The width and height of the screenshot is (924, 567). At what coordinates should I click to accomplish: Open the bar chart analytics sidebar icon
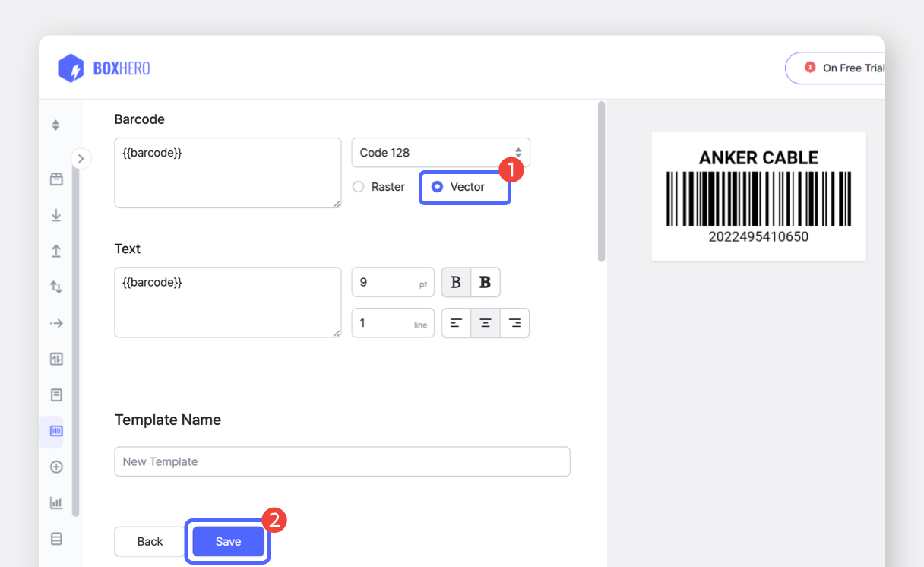[x=56, y=503]
